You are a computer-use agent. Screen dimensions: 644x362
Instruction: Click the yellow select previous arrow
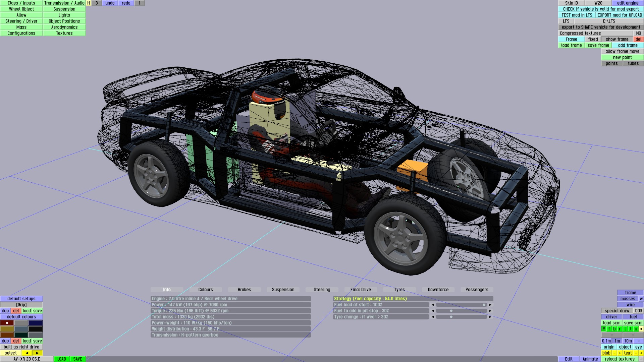[x=27, y=353]
